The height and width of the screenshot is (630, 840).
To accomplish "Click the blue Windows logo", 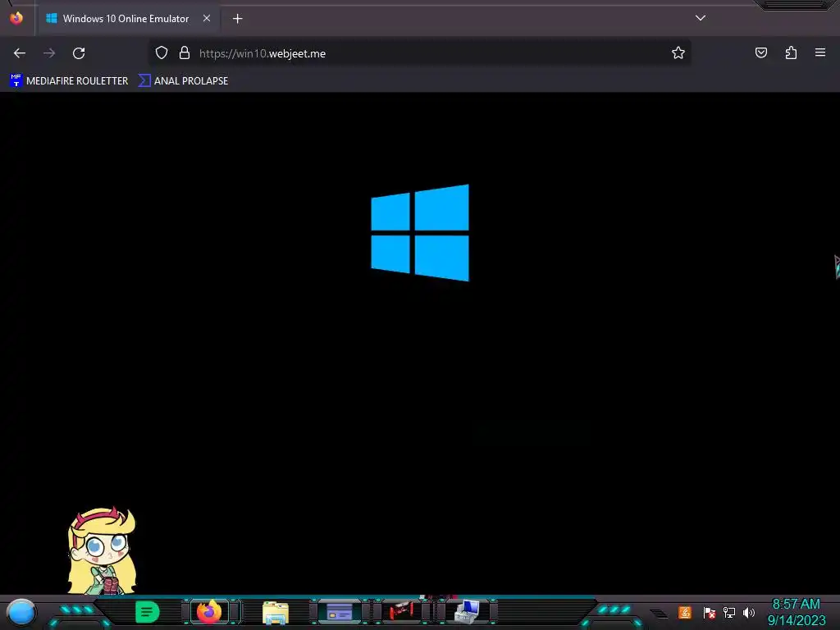I will click(x=420, y=232).
